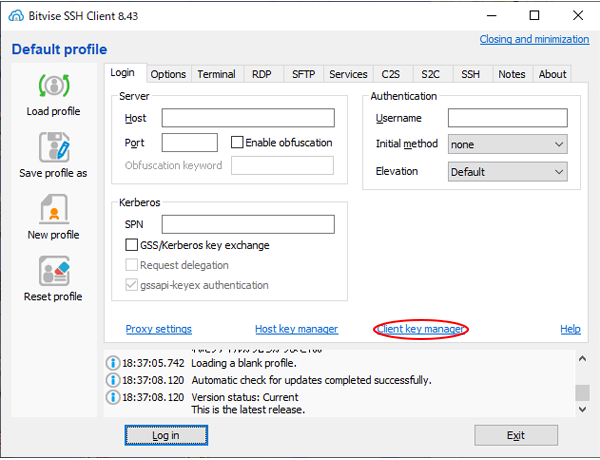
Task: Select the C2S tab
Action: pyautogui.click(x=391, y=74)
